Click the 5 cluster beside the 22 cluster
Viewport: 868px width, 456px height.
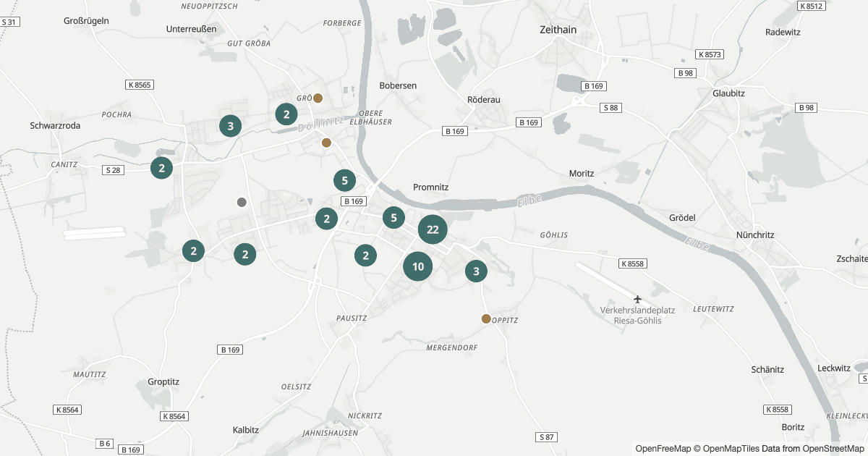click(x=393, y=217)
